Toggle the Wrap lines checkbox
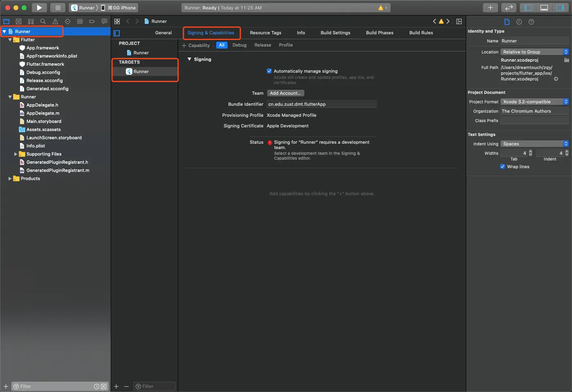The height and width of the screenshot is (392, 572). coord(503,167)
